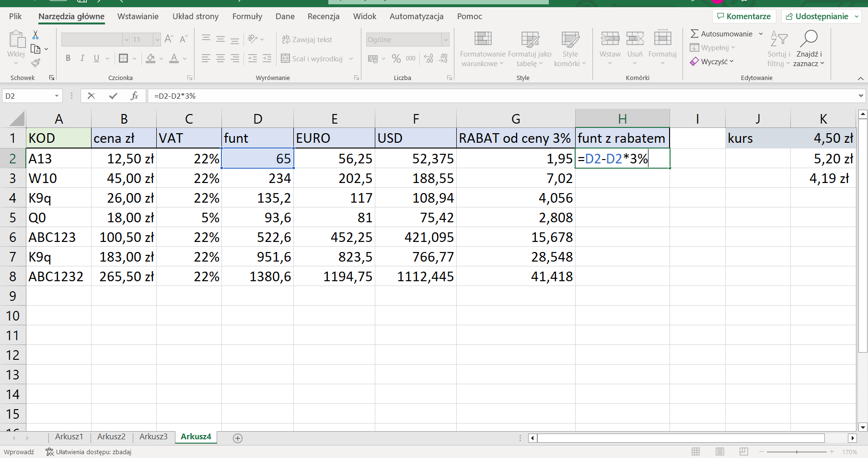Click the text Orientation icon
This screenshot has height=458, width=868.
(253, 39)
